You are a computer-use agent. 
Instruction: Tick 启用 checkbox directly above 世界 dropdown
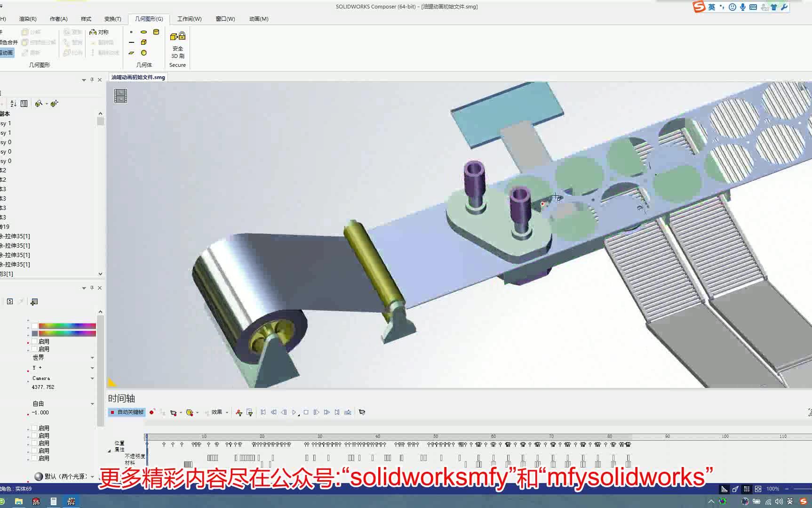tap(34, 349)
